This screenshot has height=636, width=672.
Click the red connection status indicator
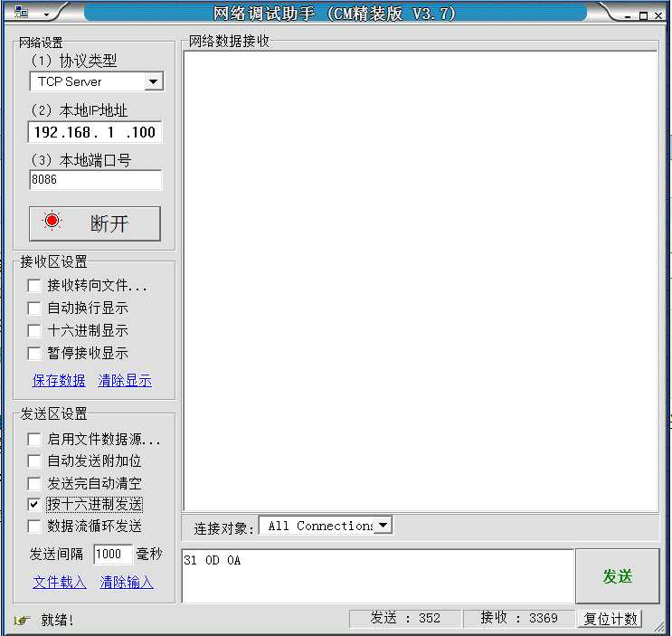click(52, 221)
